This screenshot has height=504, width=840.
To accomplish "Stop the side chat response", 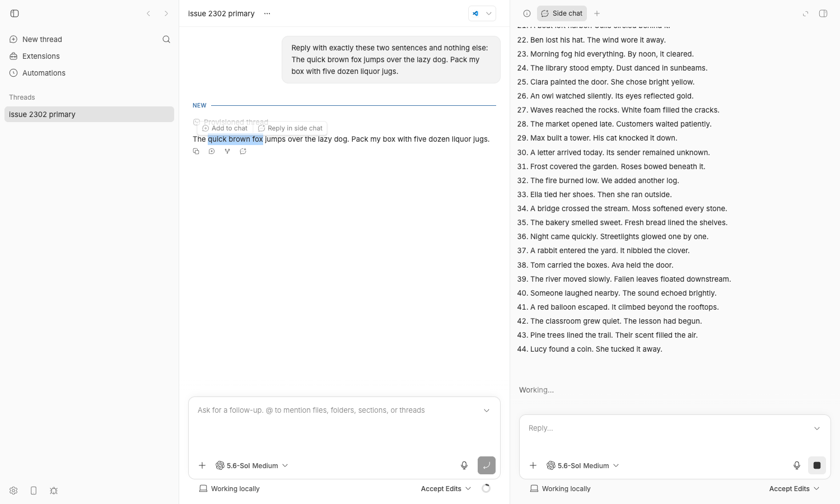I will (817, 465).
